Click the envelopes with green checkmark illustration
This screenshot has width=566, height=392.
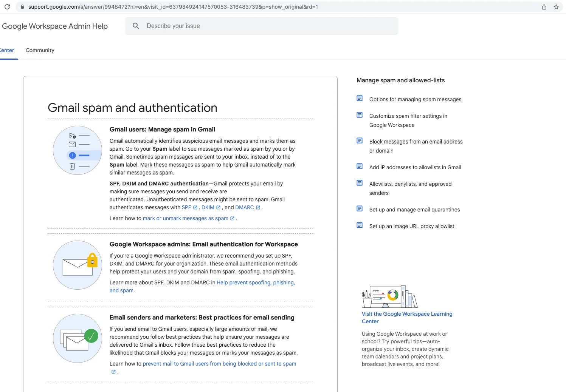[78, 338]
